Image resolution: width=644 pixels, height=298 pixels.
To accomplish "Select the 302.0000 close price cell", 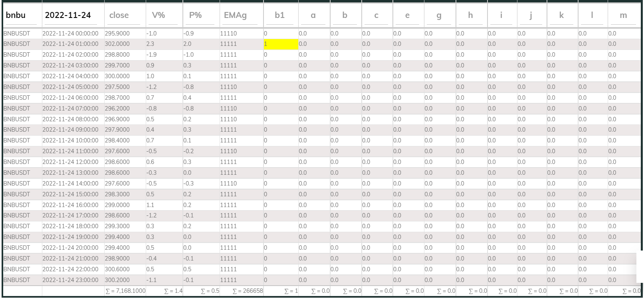I will 117,44.
